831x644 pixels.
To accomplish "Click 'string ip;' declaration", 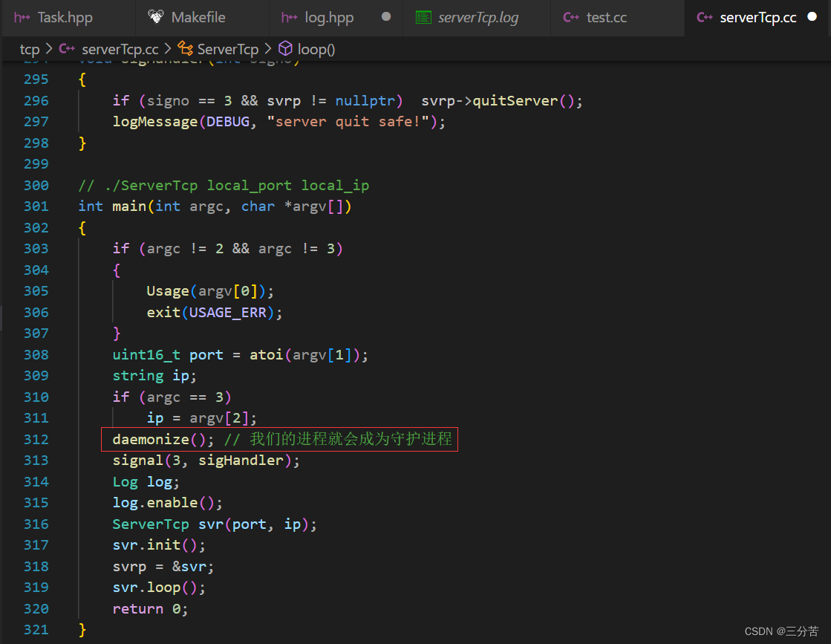I will tap(154, 376).
